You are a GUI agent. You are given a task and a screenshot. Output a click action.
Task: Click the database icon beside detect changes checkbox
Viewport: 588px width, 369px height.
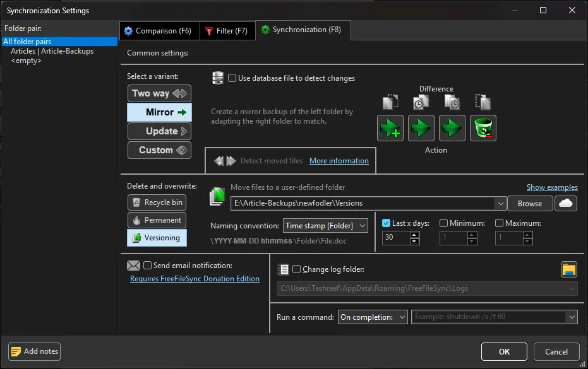coord(217,78)
